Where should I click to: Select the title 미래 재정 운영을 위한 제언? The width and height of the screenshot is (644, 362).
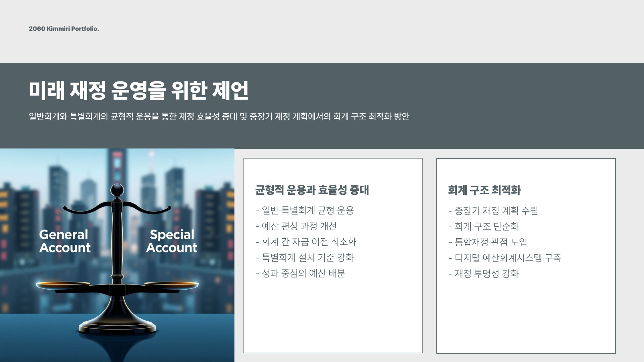pos(139,90)
